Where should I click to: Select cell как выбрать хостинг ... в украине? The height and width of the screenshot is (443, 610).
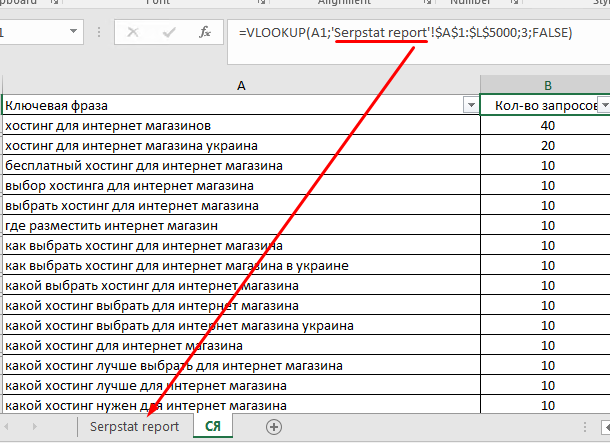241,266
